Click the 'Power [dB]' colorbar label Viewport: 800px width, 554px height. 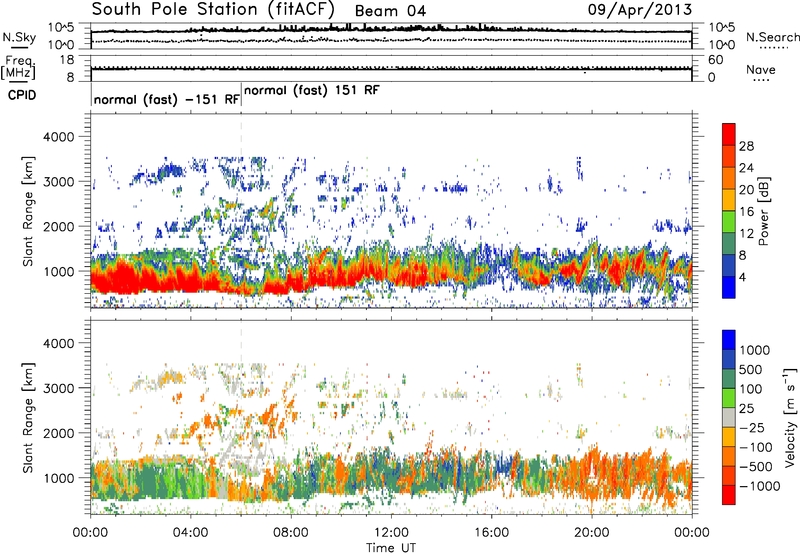pos(763,211)
